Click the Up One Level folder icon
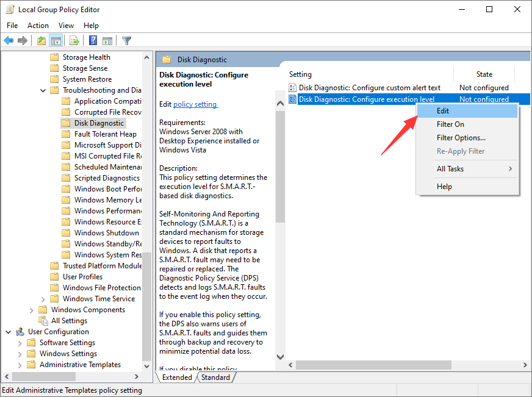This screenshot has height=397, width=532. point(41,41)
